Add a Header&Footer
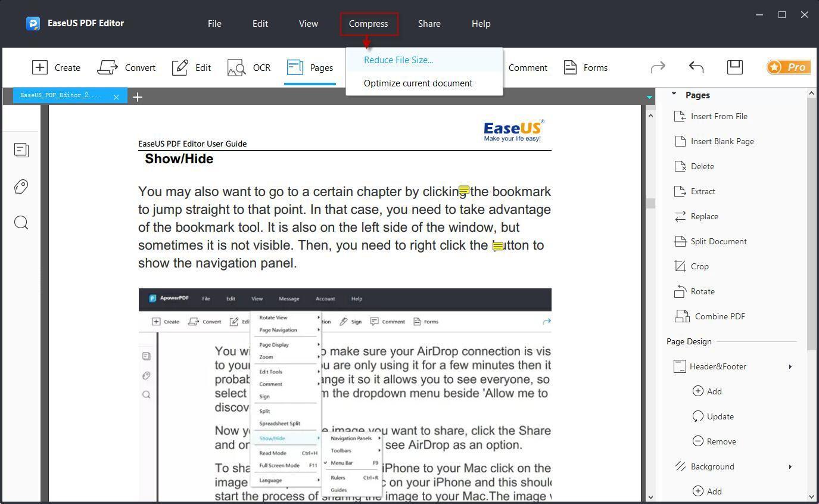The height and width of the screenshot is (504, 819). pos(708,391)
